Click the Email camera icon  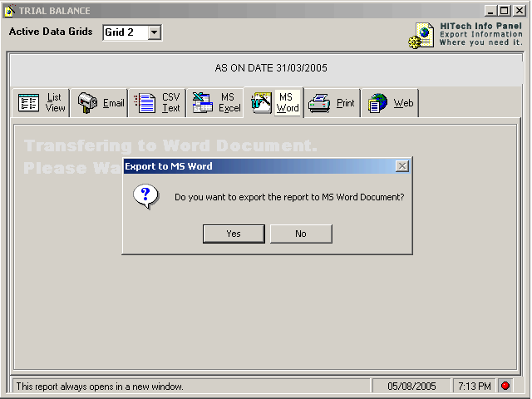(87, 103)
